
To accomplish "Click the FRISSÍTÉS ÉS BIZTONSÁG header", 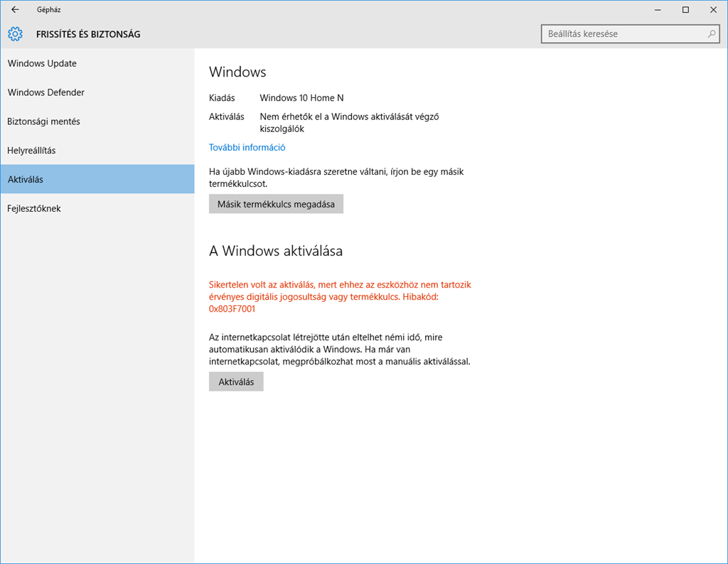I will pos(88,34).
